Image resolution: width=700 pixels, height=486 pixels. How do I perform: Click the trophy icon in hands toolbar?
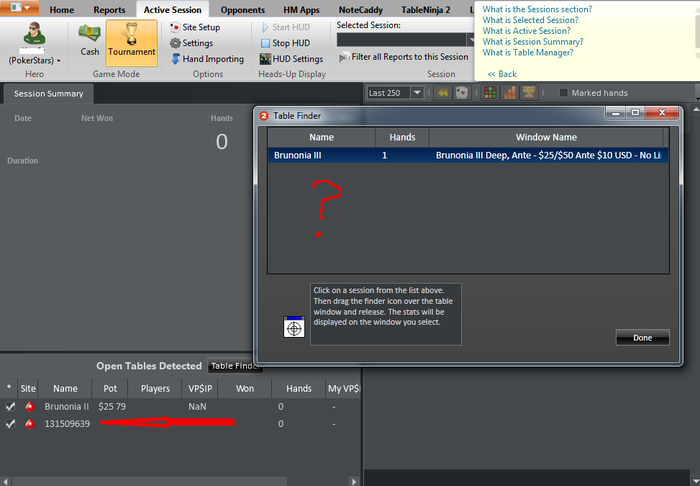click(529, 93)
